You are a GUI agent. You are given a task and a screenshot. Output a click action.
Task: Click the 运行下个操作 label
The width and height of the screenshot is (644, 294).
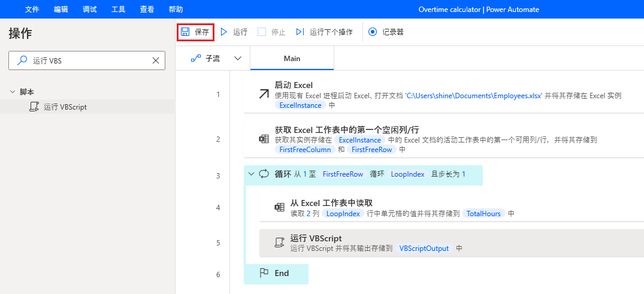[x=331, y=32]
